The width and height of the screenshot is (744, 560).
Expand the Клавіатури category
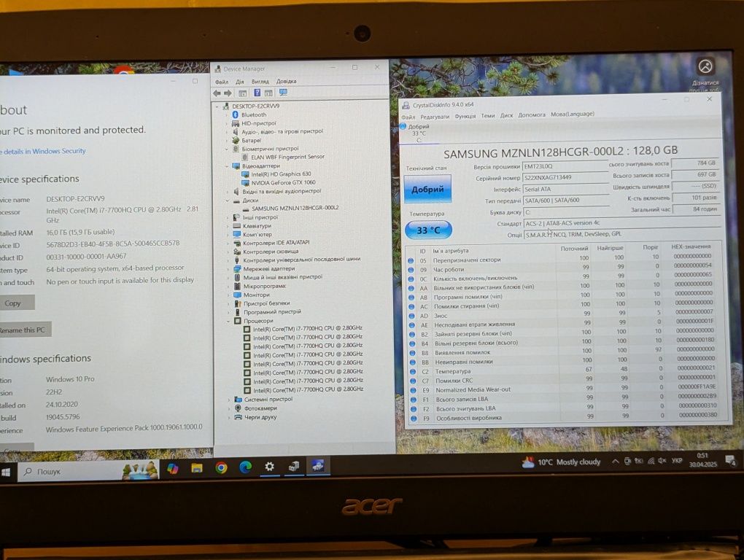[228, 226]
